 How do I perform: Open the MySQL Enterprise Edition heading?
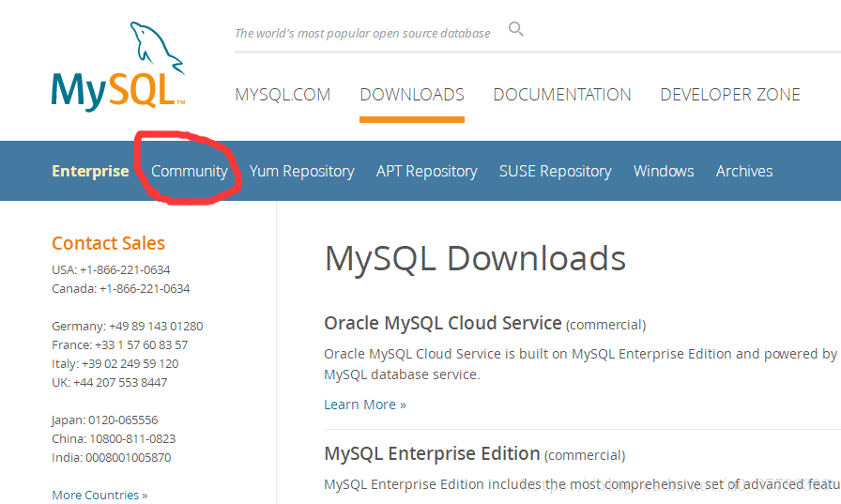click(x=432, y=453)
